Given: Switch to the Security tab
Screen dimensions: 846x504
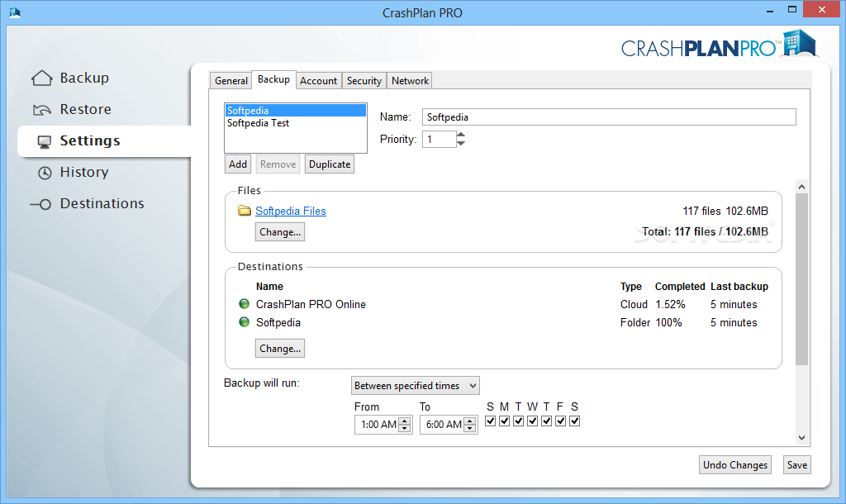Looking at the screenshot, I should point(364,80).
